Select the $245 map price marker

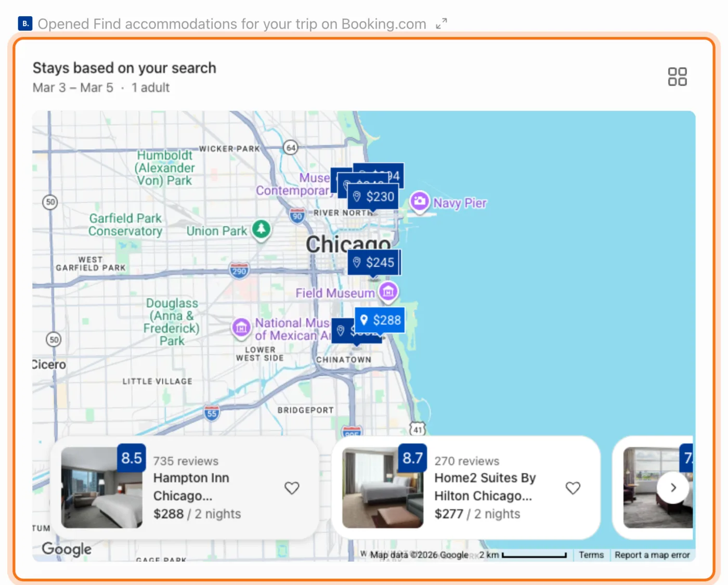tap(373, 263)
